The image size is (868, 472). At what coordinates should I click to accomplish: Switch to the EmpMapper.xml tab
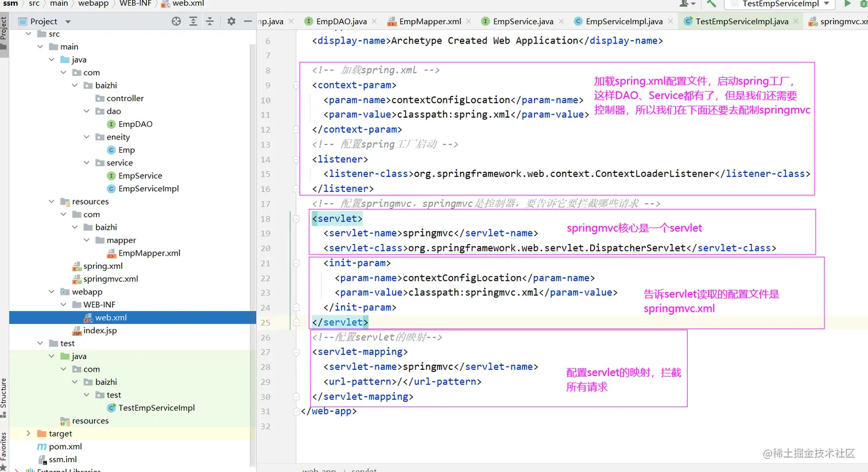pyautogui.click(x=430, y=21)
